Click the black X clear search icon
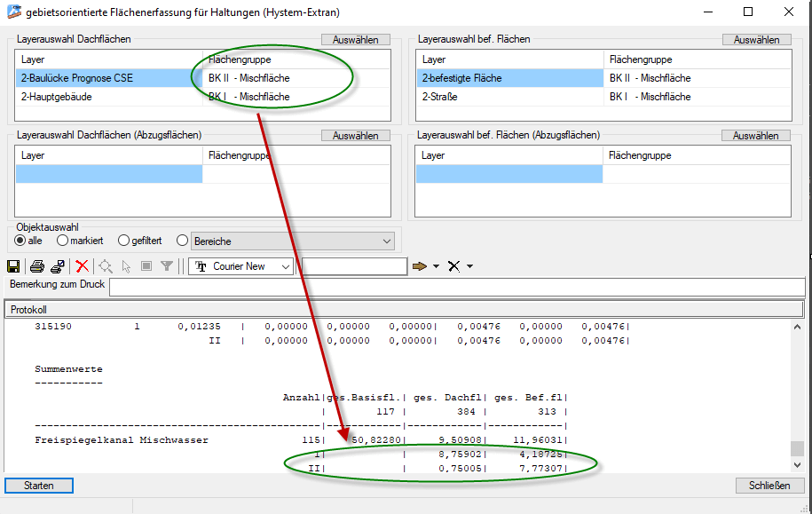The image size is (812, 514). [453, 266]
